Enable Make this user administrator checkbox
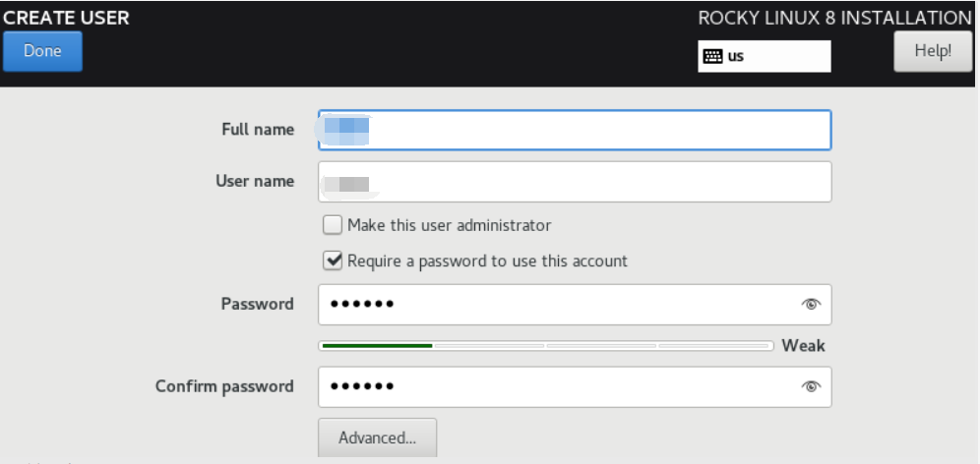This screenshot has height=464, width=980. [x=333, y=225]
